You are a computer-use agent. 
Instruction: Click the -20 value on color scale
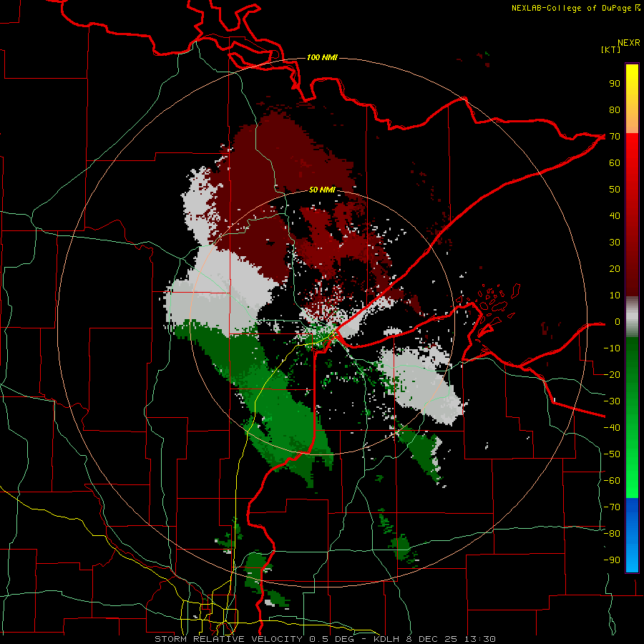click(x=612, y=374)
